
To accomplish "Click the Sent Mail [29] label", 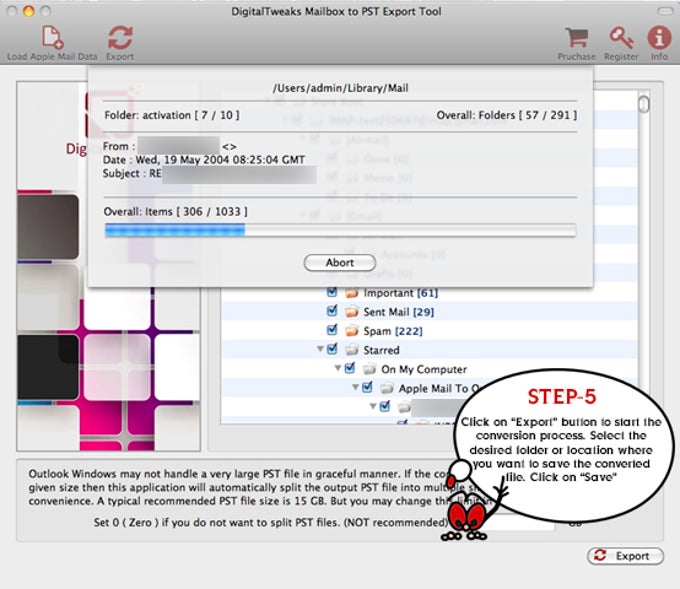I will coord(399,312).
